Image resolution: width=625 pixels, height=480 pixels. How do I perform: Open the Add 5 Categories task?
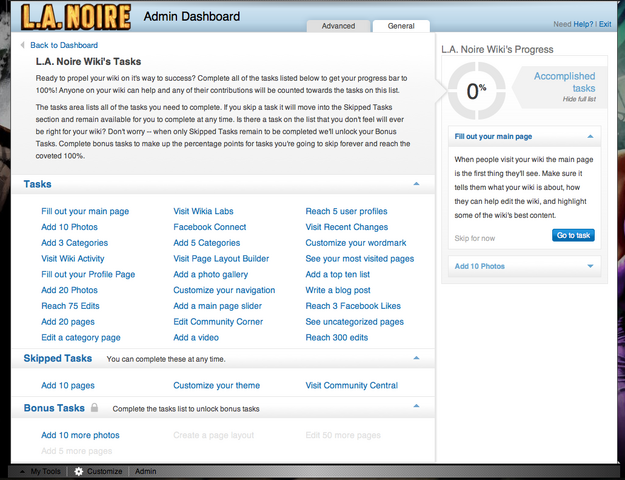pos(206,243)
